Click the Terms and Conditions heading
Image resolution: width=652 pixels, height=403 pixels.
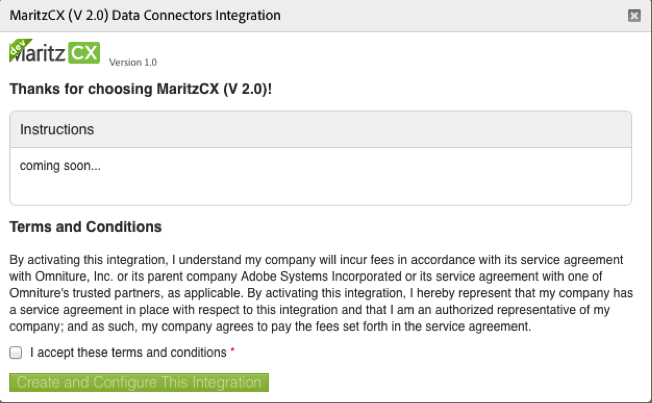pyautogui.click(x=85, y=227)
